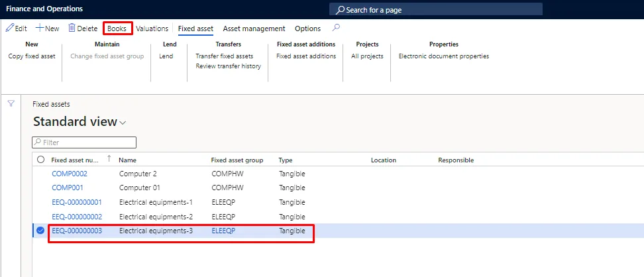Click the Responsible column header
The image size is (644, 277).
click(x=456, y=160)
